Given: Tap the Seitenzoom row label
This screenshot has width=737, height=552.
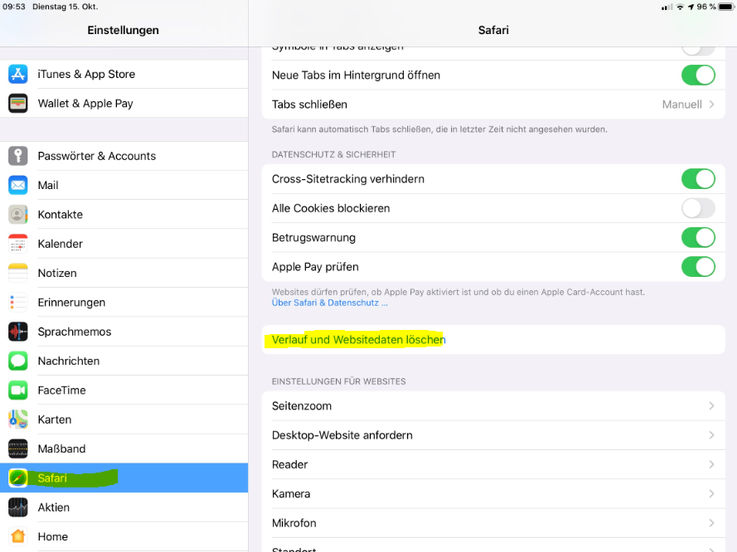Looking at the screenshot, I should point(302,406).
